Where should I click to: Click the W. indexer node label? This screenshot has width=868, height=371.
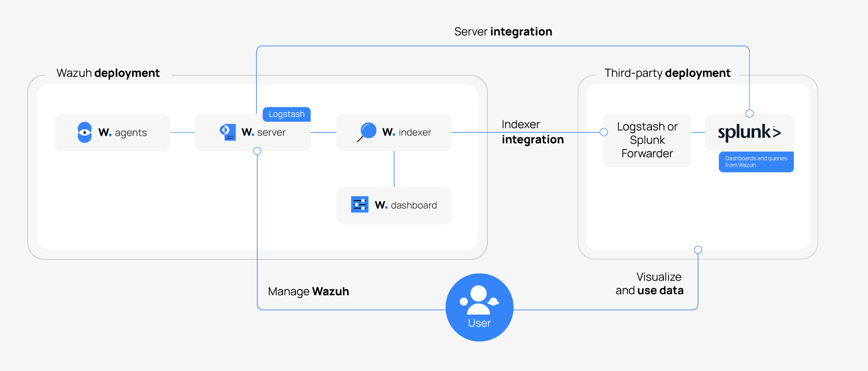[407, 133]
